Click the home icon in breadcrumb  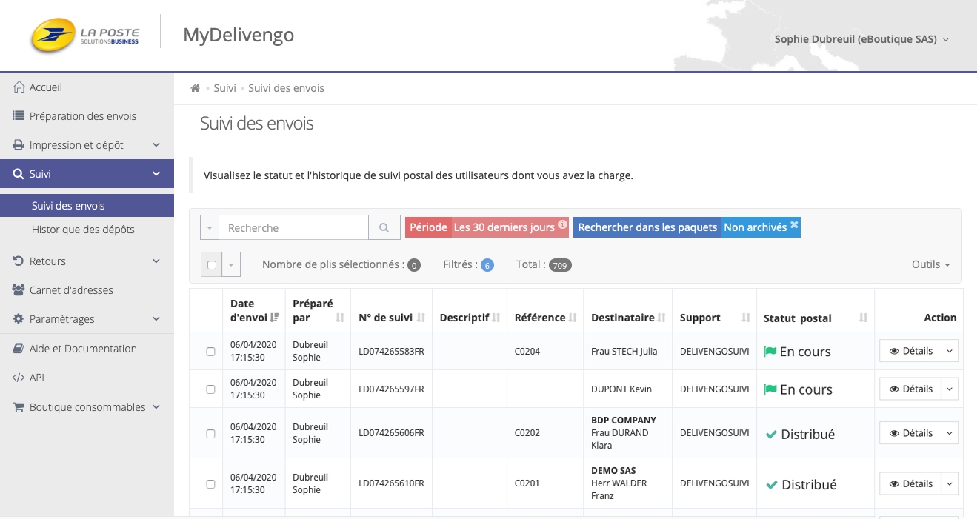196,88
